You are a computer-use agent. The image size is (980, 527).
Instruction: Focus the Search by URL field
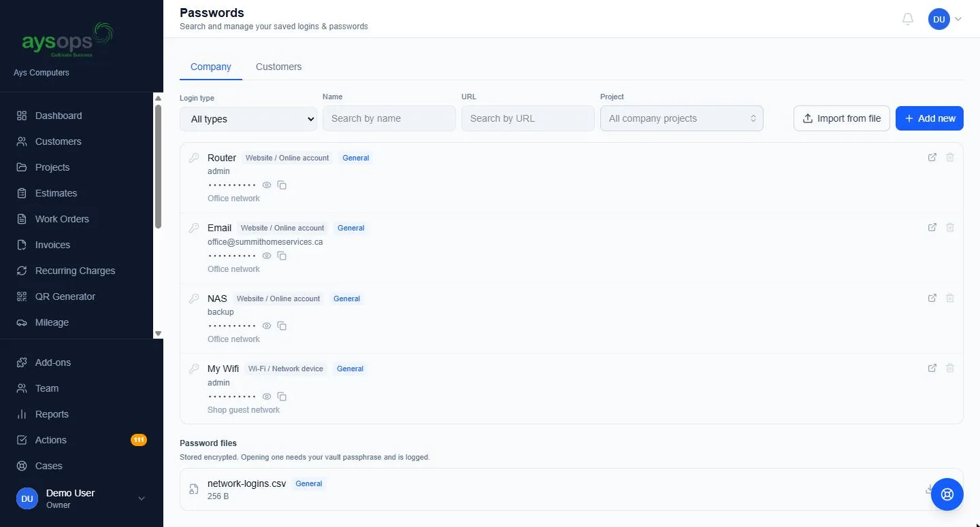point(528,118)
